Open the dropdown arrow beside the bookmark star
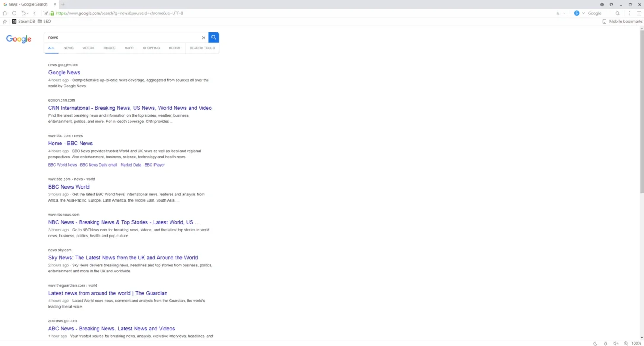The image size is (644, 346). click(x=564, y=13)
